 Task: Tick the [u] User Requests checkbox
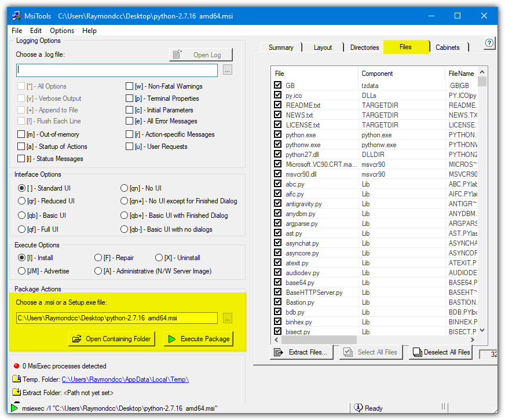[x=130, y=147]
